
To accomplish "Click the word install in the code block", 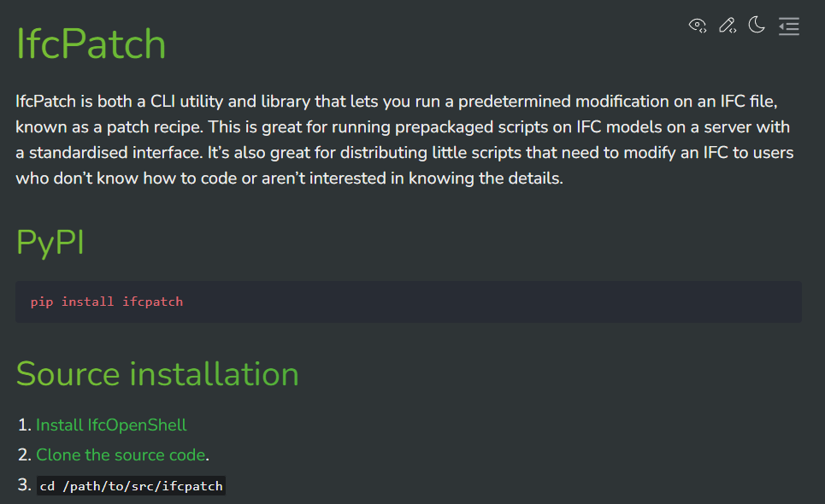I will click(87, 302).
